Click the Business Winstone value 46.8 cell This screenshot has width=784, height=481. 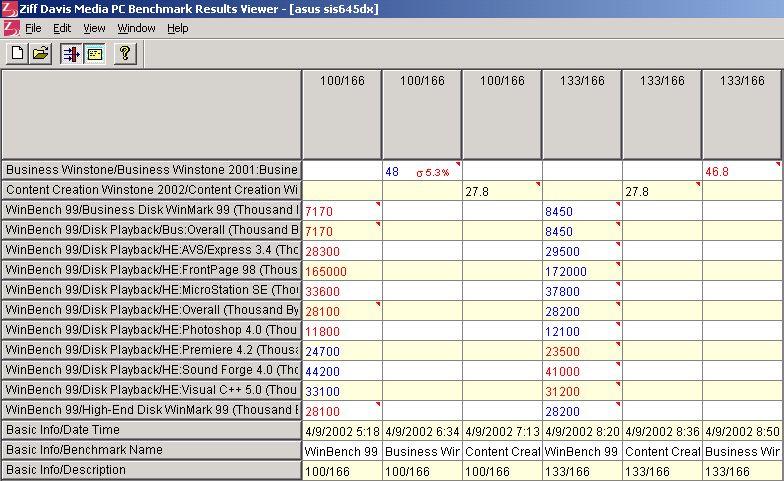point(742,171)
